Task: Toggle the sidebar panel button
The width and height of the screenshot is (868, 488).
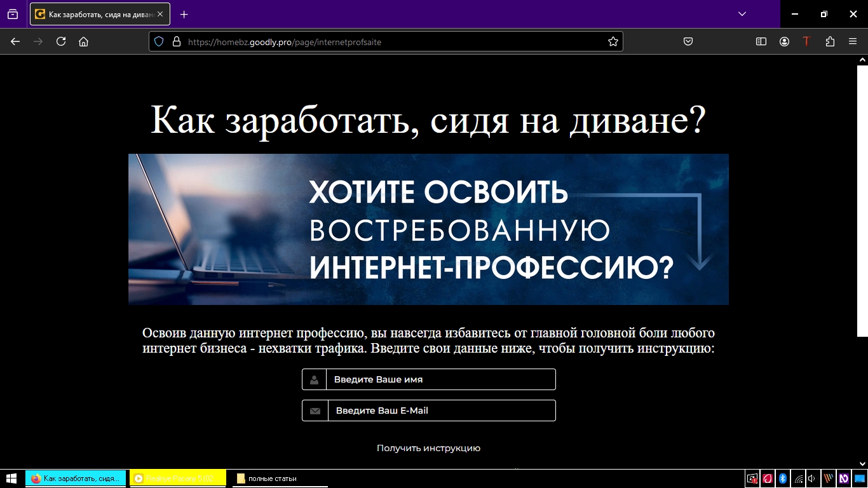Action: click(761, 41)
